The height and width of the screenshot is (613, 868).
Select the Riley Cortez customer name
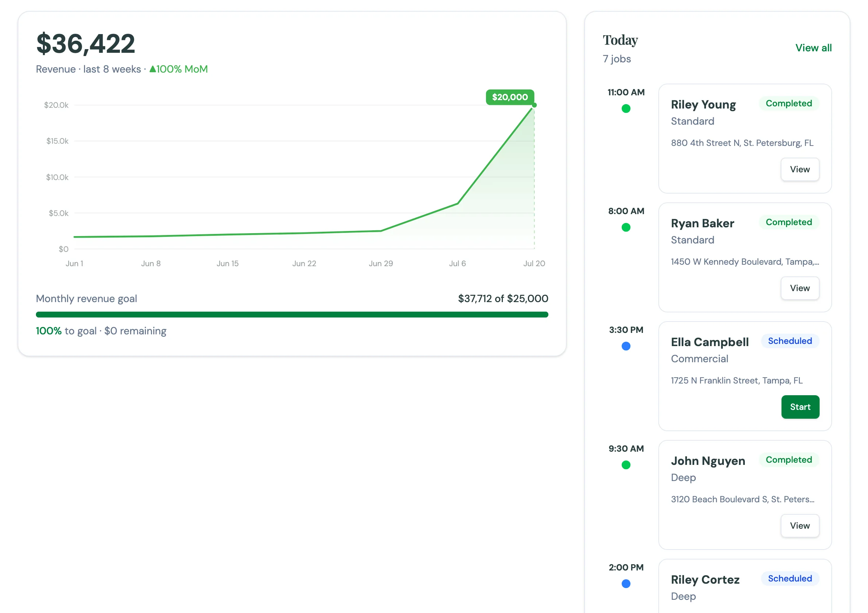point(705,579)
